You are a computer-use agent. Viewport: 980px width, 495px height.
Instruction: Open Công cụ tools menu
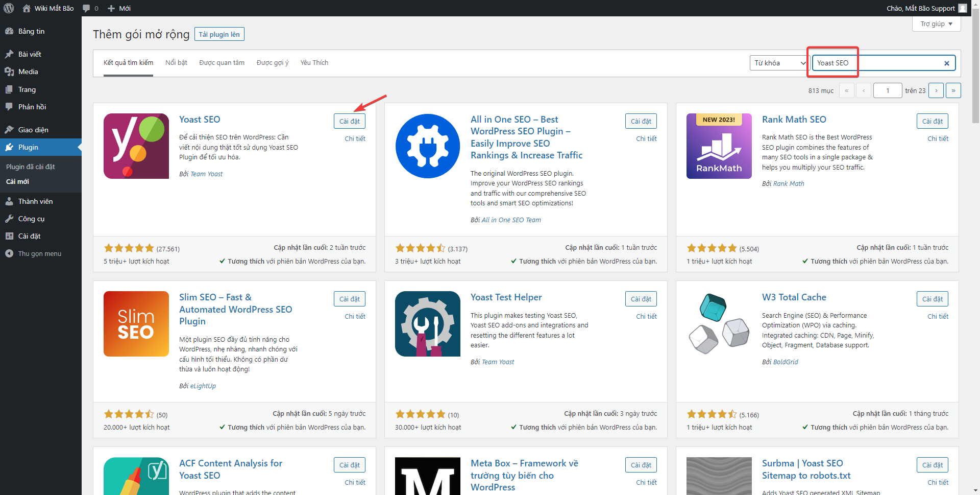click(41, 219)
